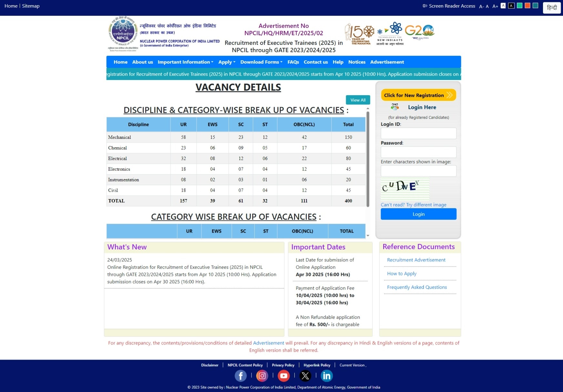
Task: Open the Notices menu item
Action: coord(357,62)
